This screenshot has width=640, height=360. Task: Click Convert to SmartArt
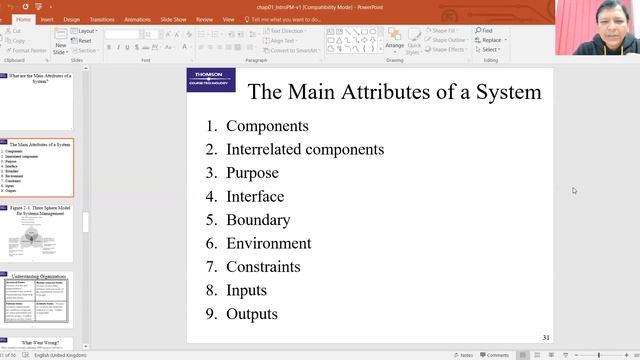(292, 50)
